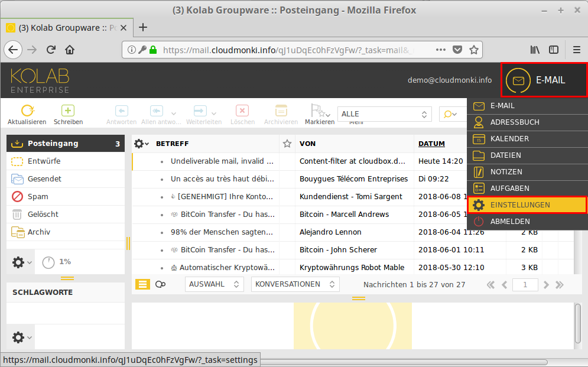The height and width of the screenshot is (367, 588).
Task: Click the Aktualisieren refresh icon
Action: pyautogui.click(x=27, y=111)
